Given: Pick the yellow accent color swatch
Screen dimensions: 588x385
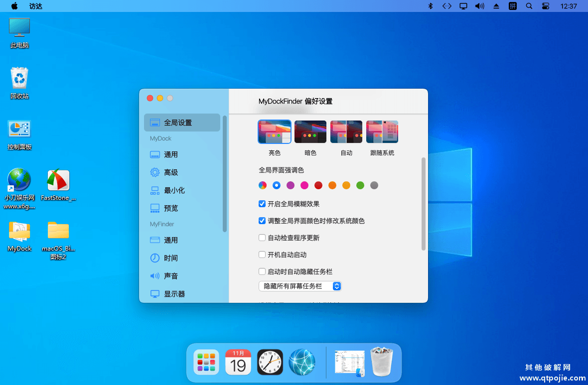Looking at the screenshot, I should click(346, 185).
